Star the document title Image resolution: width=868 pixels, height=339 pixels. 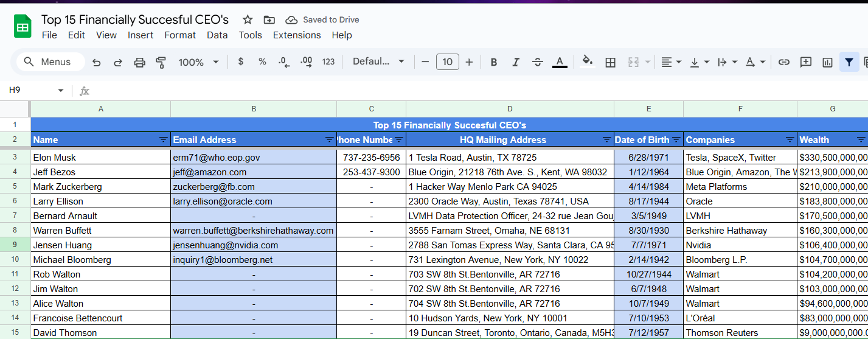(x=248, y=19)
